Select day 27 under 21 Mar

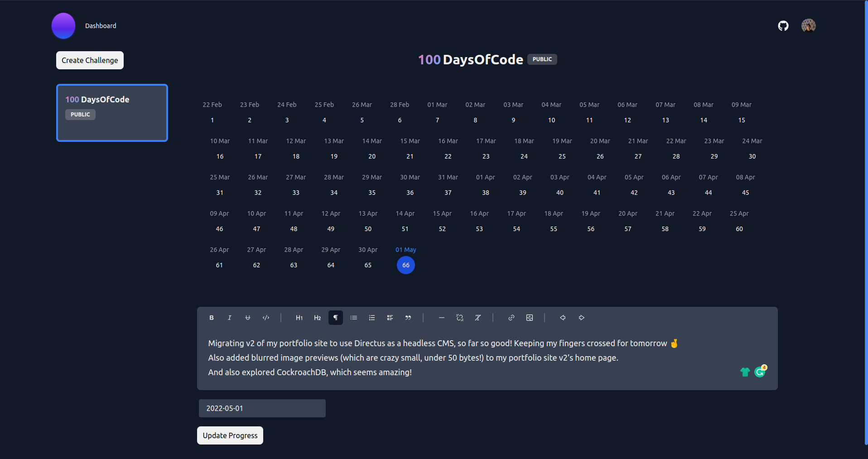click(638, 156)
